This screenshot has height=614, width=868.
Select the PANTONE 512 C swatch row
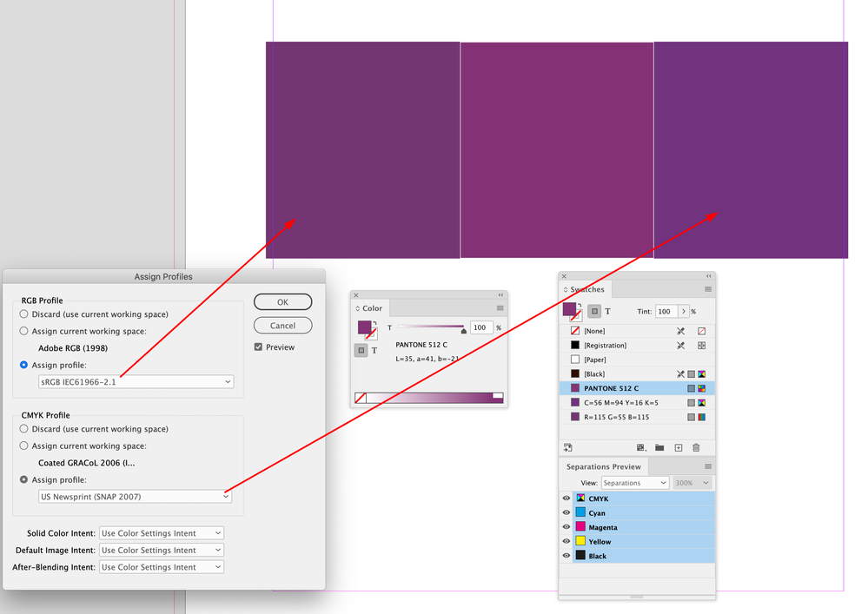(637, 388)
